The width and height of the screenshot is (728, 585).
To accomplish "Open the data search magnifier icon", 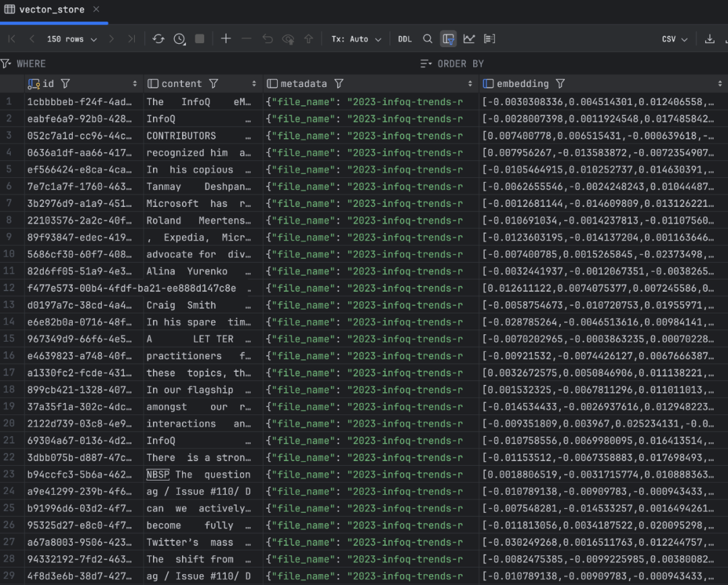I will point(427,39).
